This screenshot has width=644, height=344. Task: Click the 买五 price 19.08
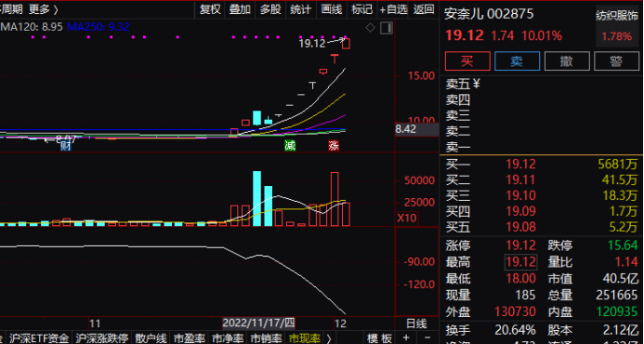click(x=520, y=227)
